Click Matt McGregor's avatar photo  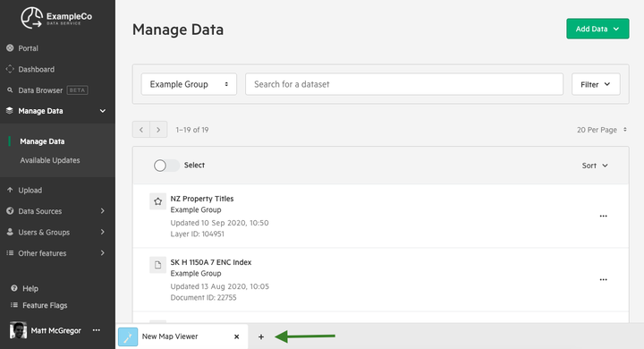pyautogui.click(x=18, y=330)
